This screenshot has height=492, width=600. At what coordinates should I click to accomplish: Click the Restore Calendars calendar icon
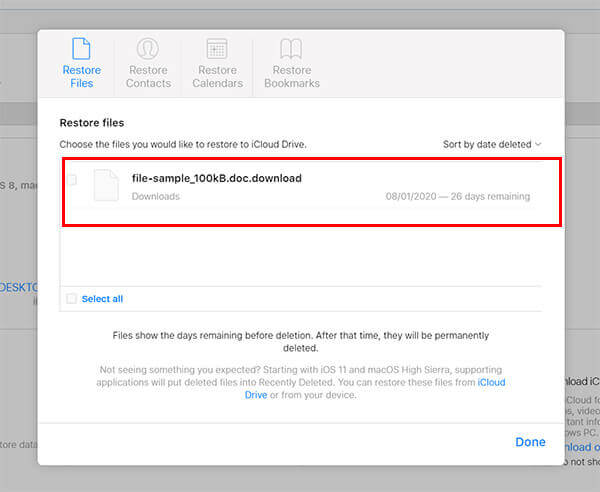point(217,49)
